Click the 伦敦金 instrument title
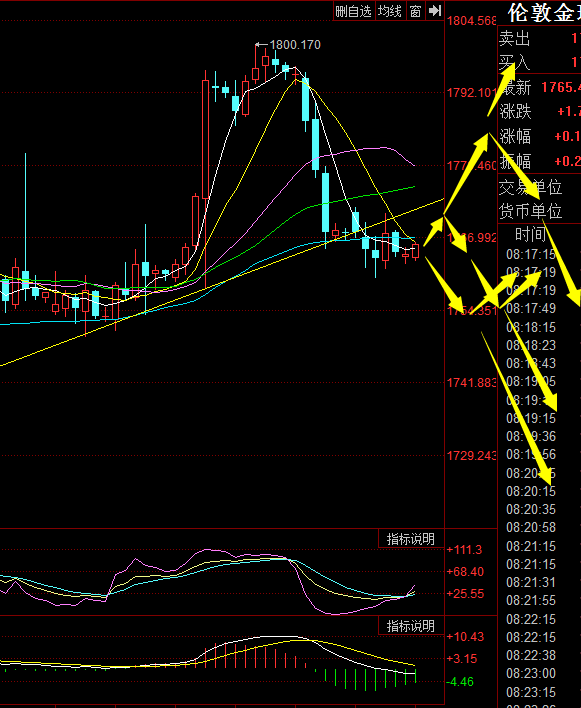Image resolution: width=581 pixels, height=708 pixels. pyautogui.click(x=544, y=13)
